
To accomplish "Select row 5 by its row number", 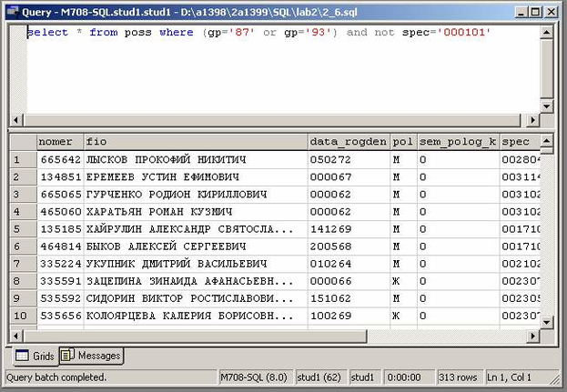I will point(21,229).
